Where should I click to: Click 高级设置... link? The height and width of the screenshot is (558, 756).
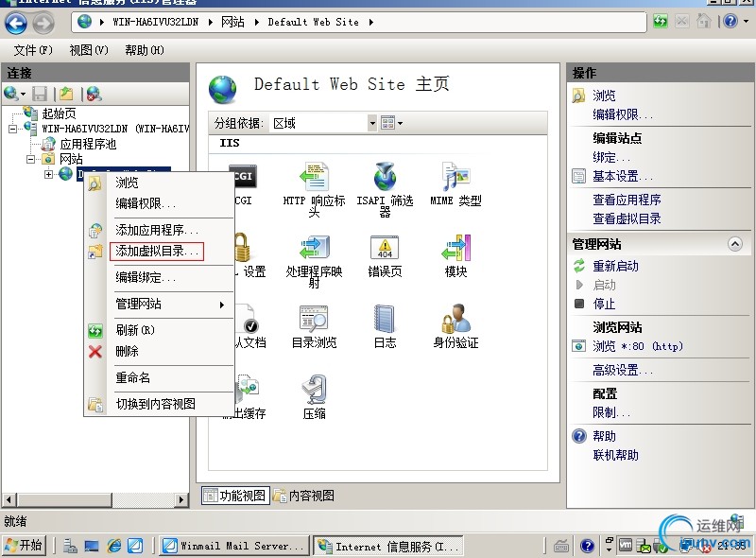(x=623, y=371)
